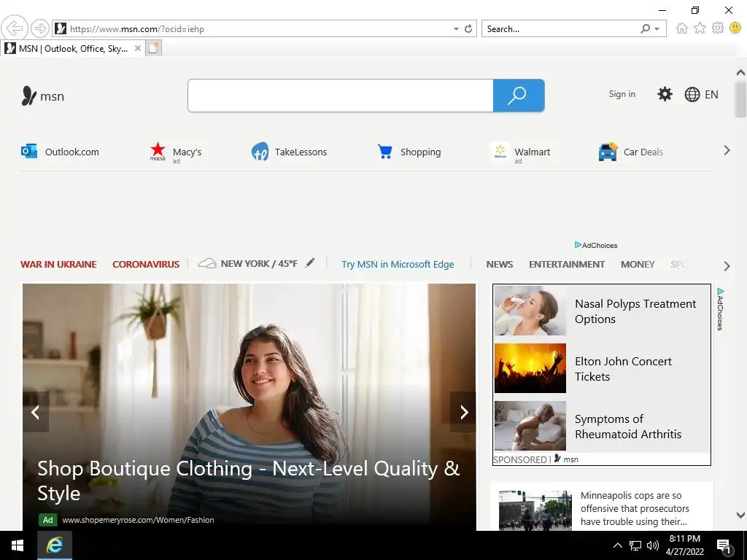Click the shopemeryrose.com ad URL
747x560 pixels.
click(x=138, y=520)
